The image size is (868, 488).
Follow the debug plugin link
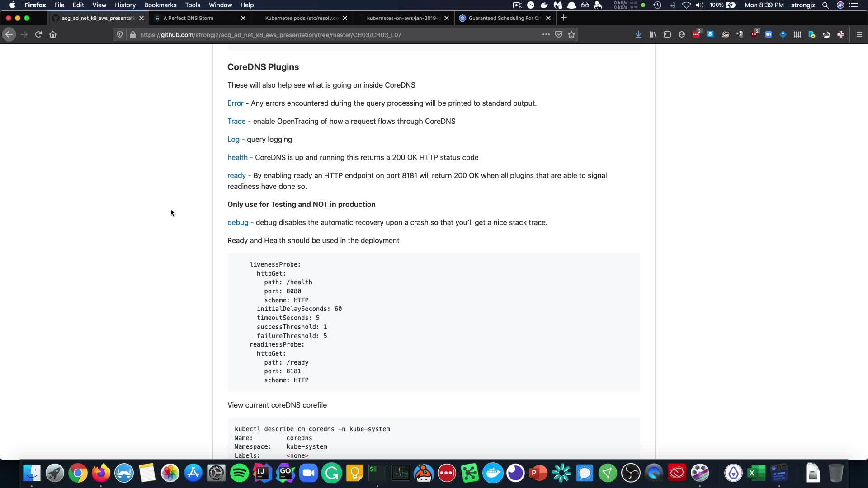[238, 222]
